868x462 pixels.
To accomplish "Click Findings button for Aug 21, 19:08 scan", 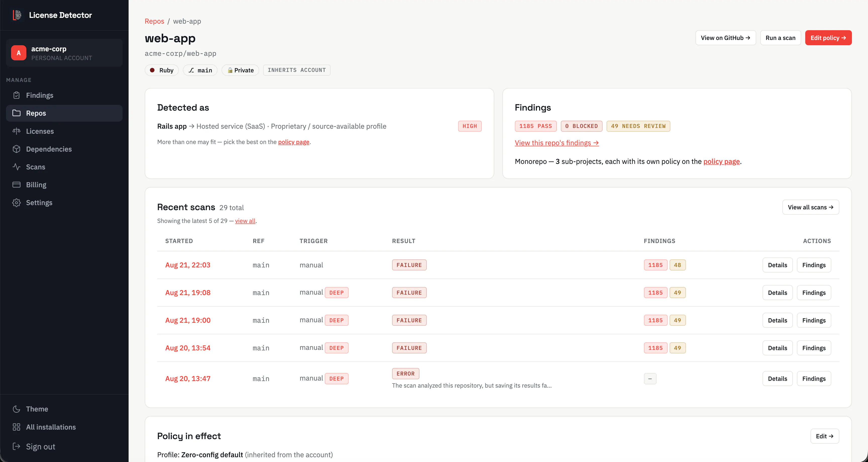I will (x=814, y=292).
